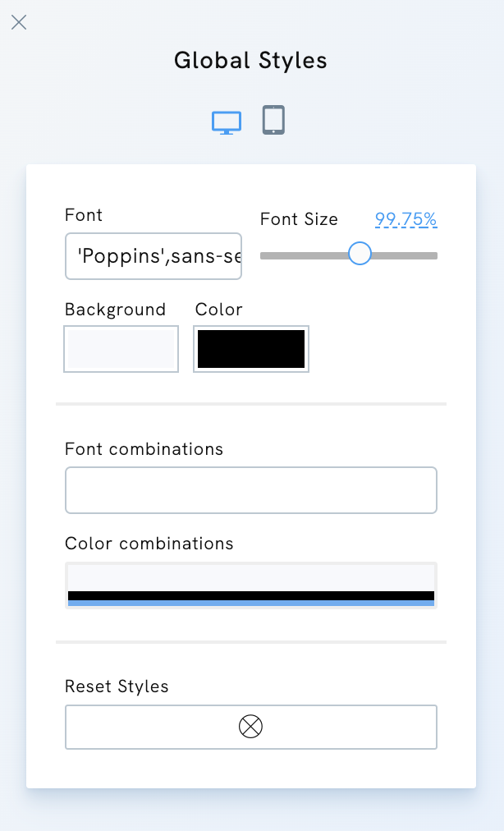Viewport: 504px width, 831px height.
Task: Select the desktop monitor icon
Action: click(x=227, y=120)
